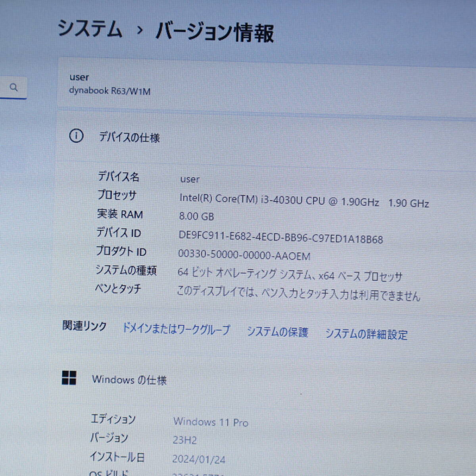
Task: Select the Intel(R) Core(TM) i3-4030U processor value
Action: tap(304, 201)
